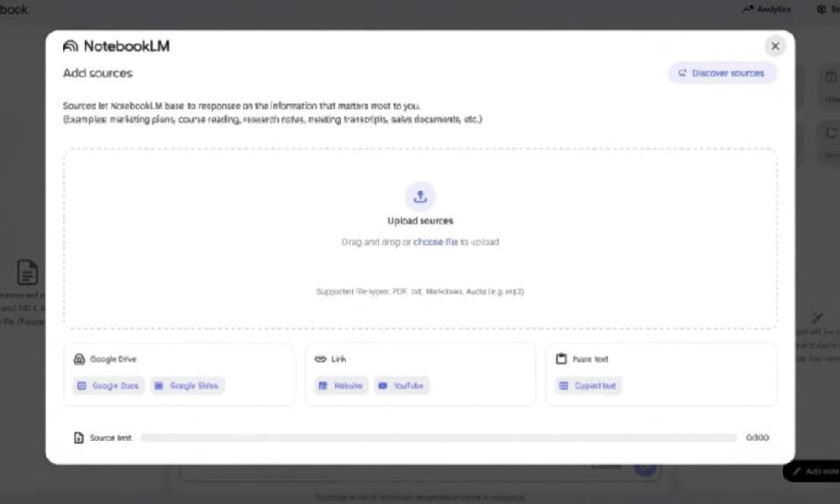
Task: Choose the Copied text option
Action: 588,386
